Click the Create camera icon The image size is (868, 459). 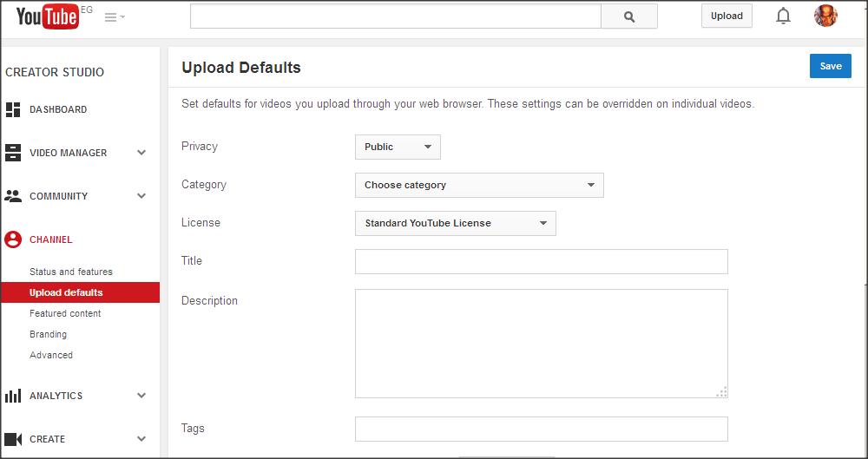point(13,439)
